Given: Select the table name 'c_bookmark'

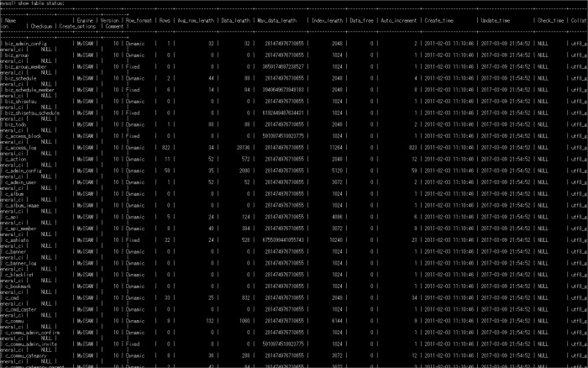Looking at the screenshot, I should point(18,287).
